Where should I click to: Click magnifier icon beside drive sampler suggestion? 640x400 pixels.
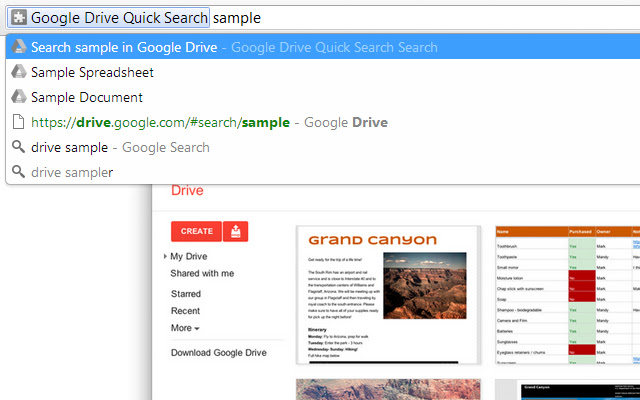point(18,172)
